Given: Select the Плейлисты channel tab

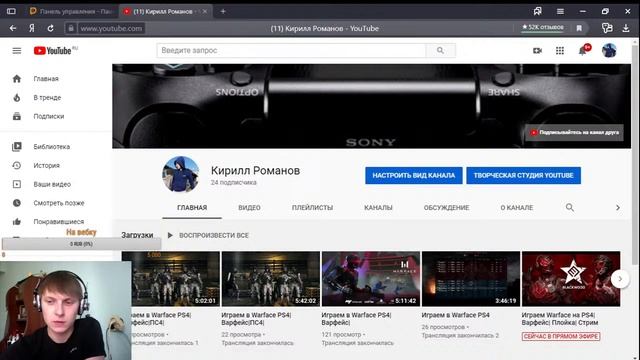Looking at the screenshot, I should tap(312, 208).
